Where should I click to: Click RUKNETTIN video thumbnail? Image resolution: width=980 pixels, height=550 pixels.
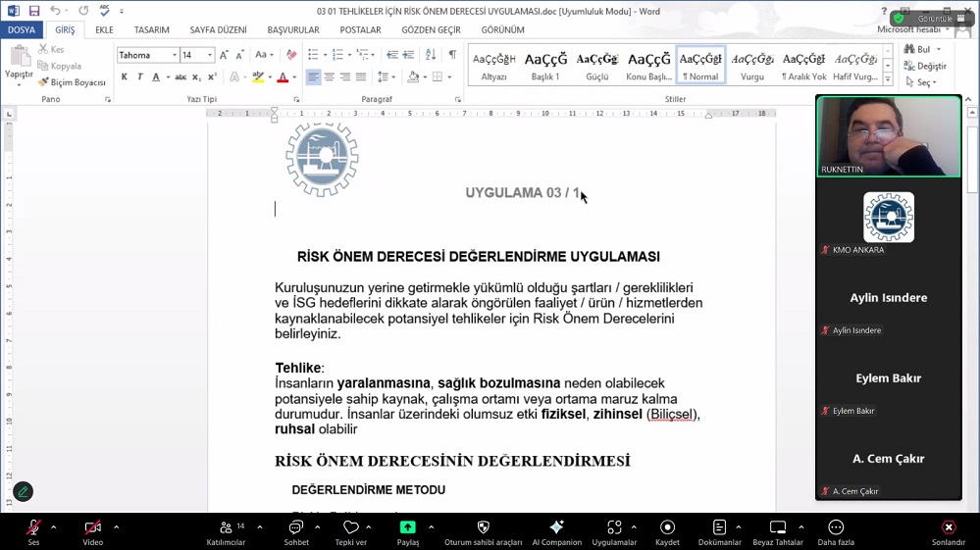tap(888, 136)
